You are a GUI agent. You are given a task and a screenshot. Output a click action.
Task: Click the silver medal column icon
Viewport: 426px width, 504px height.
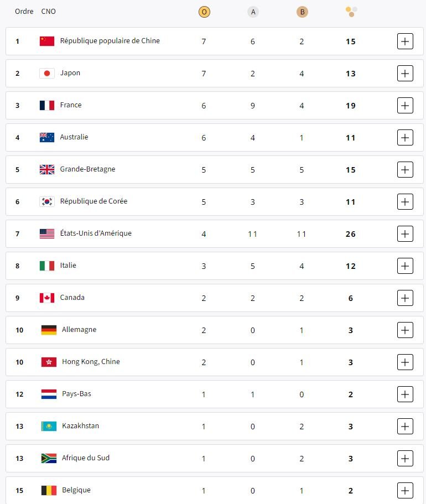click(253, 12)
